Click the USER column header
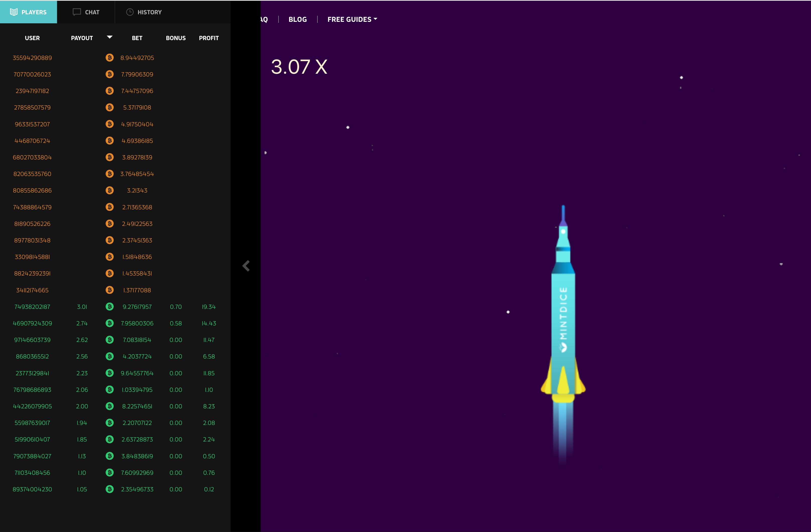 tap(32, 38)
